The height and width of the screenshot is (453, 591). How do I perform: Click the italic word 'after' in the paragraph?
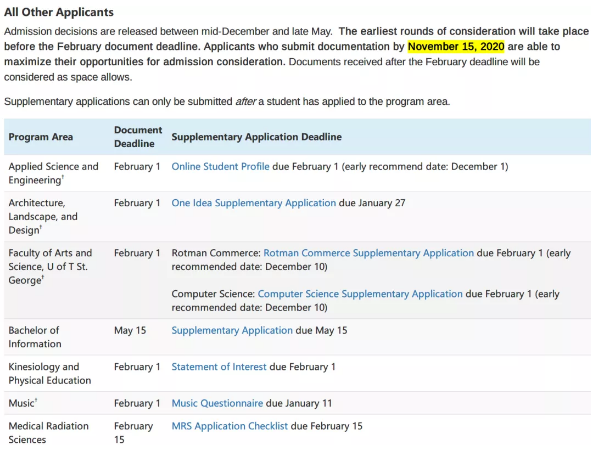pos(246,101)
